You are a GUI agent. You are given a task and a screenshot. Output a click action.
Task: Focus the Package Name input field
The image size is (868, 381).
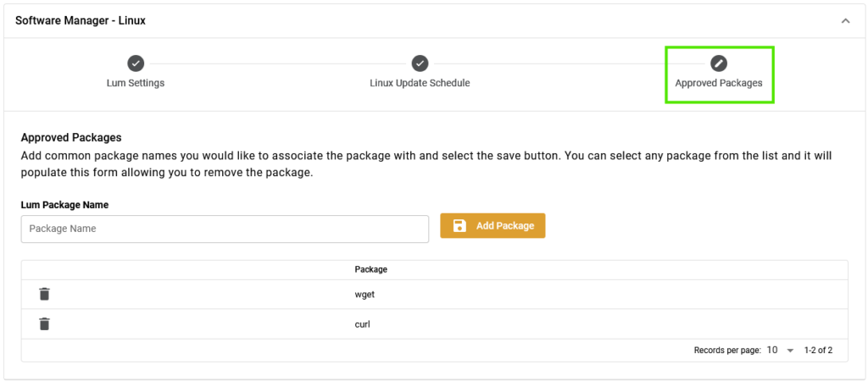click(225, 229)
